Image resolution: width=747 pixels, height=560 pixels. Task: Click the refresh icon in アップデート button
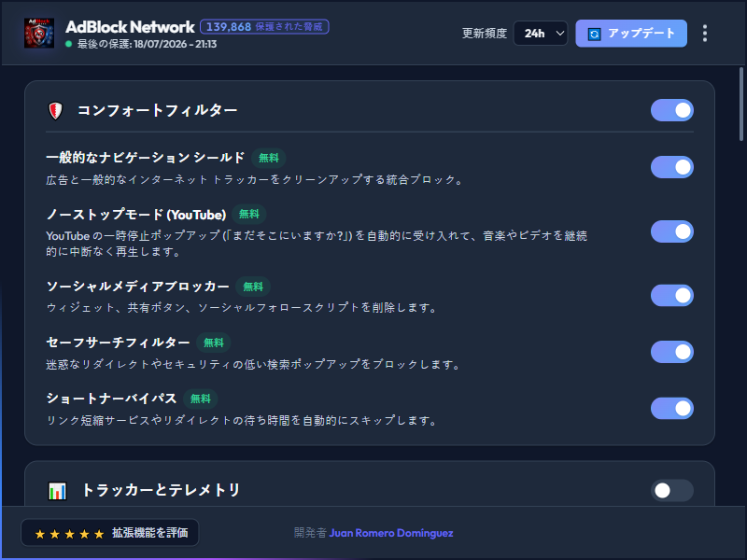tap(594, 34)
